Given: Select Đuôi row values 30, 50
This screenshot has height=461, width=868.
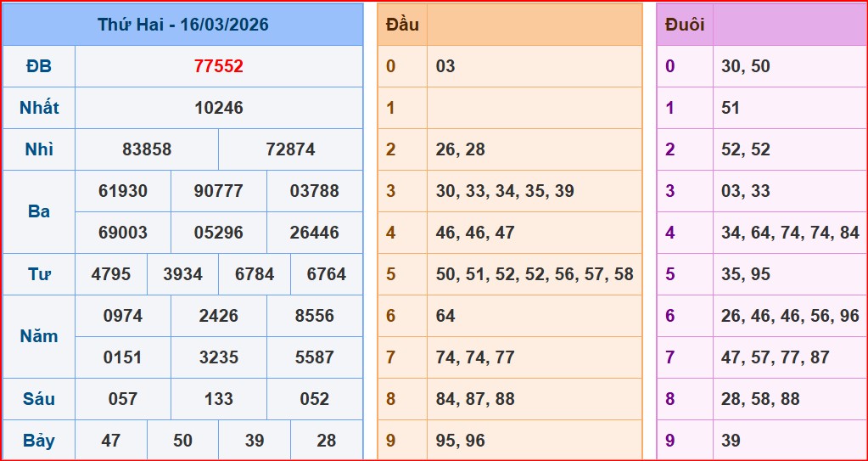Looking at the screenshot, I should [x=746, y=66].
